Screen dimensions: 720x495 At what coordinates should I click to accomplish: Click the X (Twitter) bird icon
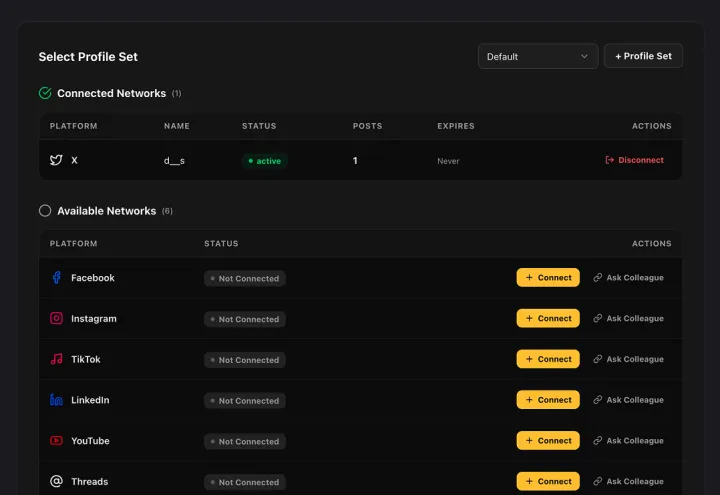(56, 160)
